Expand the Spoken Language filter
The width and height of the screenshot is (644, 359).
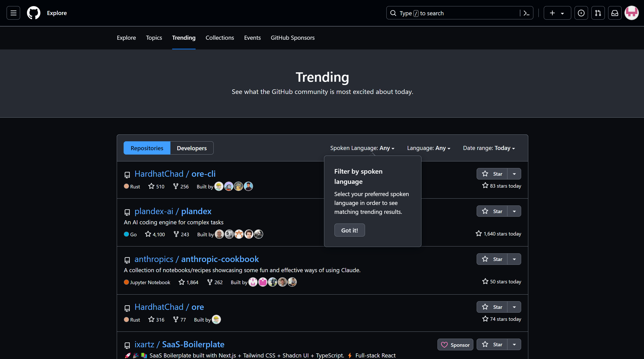[362, 148]
